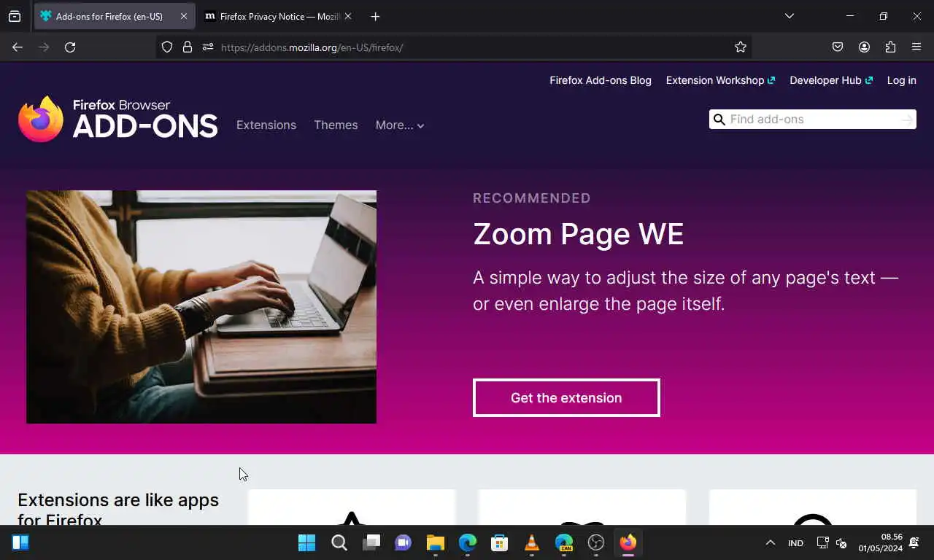Screen dimensions: 934x560
Task: Open the Firefox application menu hamburger
Action: (x=916, y=47)
